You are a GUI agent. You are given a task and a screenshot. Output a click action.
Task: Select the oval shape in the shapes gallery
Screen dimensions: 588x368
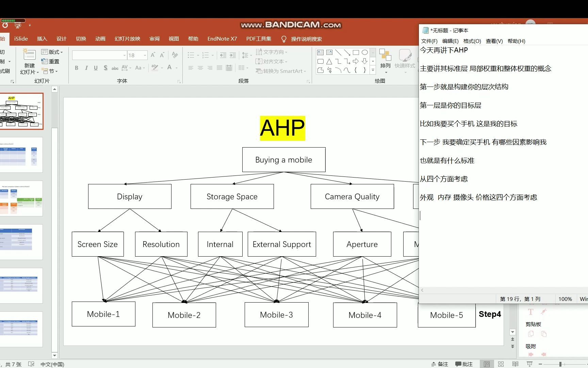tap(364, 52)
